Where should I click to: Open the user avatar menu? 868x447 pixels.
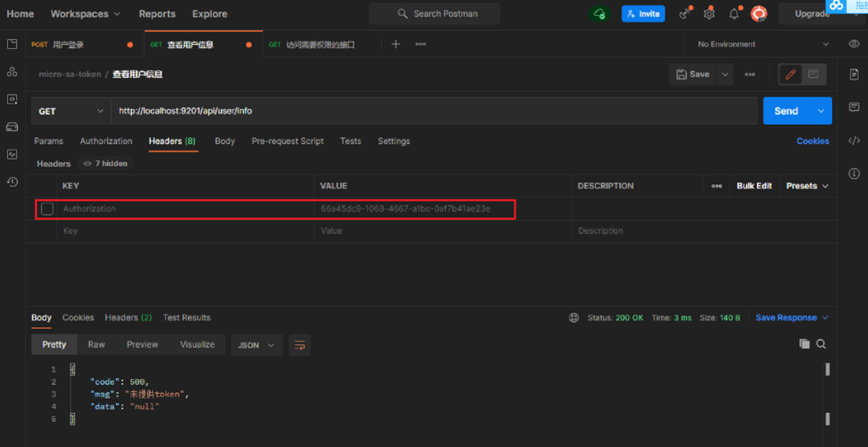tap(759, 13)
